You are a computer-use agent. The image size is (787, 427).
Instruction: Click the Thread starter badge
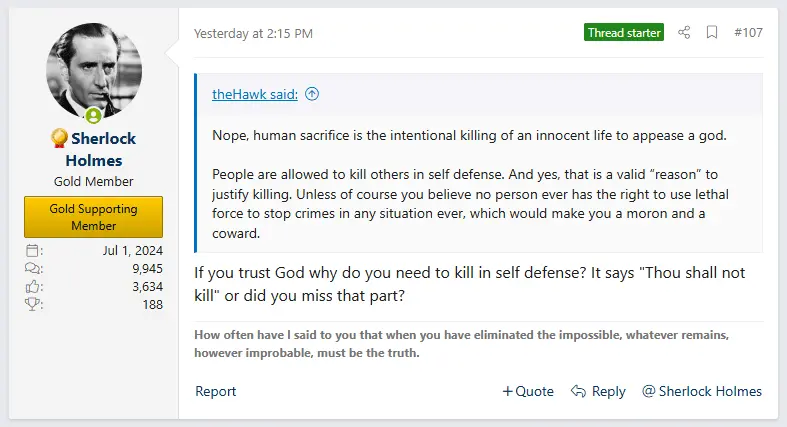(624, 33)
